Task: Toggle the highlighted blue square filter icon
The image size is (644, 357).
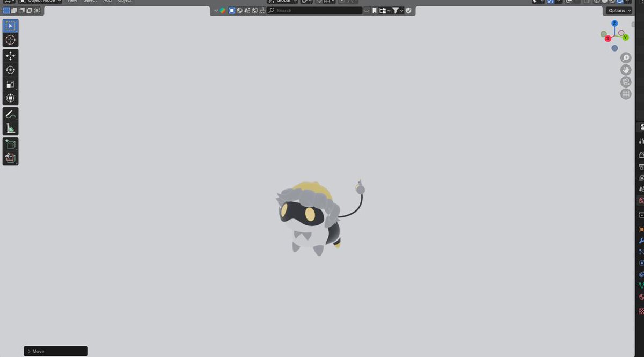Action: point(232,10)
